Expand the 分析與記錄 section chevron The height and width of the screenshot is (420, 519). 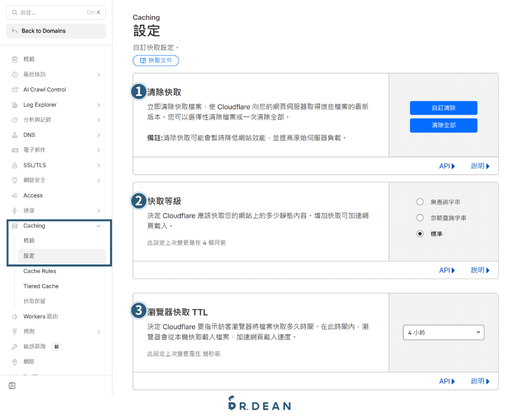tap(99, 120)
